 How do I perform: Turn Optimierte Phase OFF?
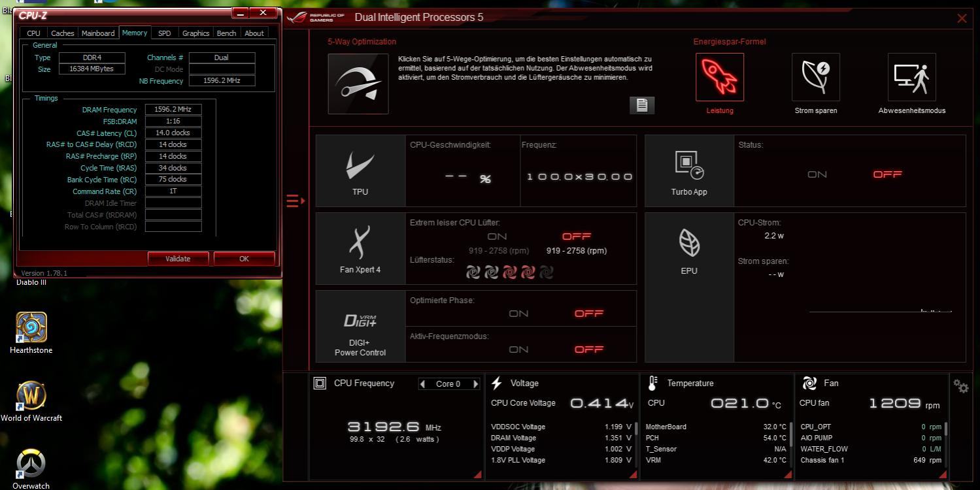(588, 314)
